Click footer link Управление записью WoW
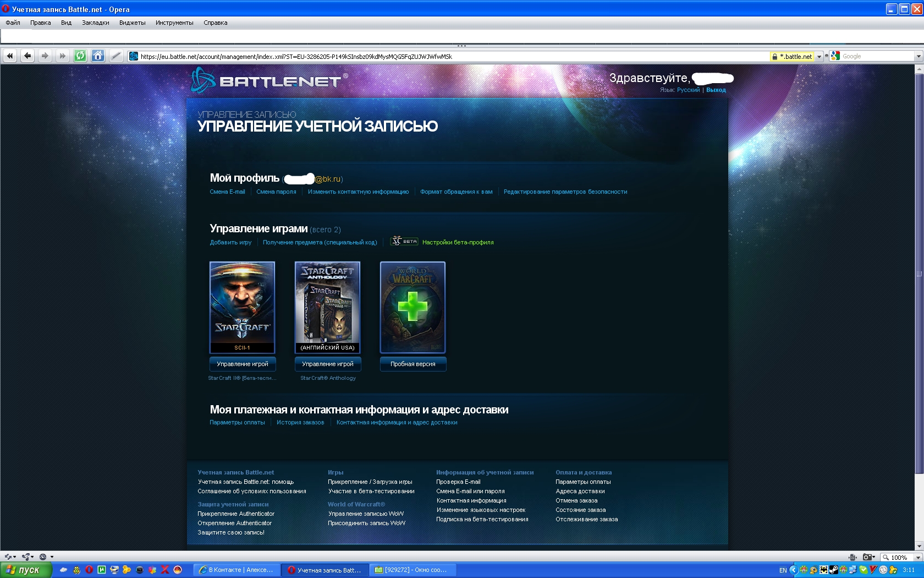924x578 pixels. click(366, 514)
